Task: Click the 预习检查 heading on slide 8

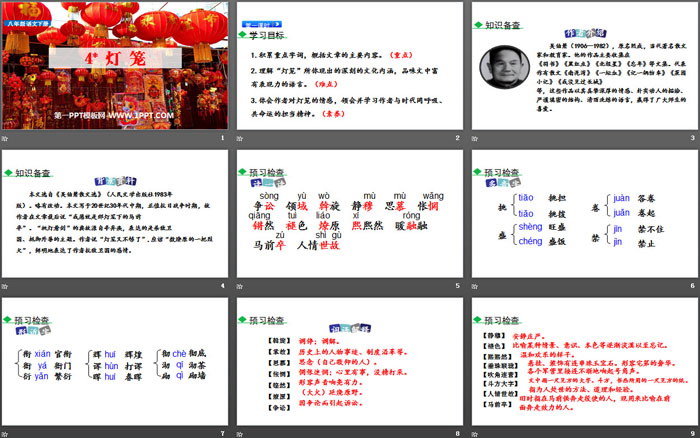Action: (x=267, y=320)
